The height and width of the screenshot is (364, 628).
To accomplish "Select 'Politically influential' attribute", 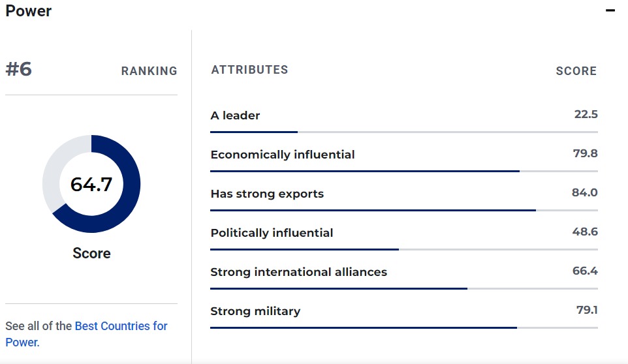I will 272,233.
